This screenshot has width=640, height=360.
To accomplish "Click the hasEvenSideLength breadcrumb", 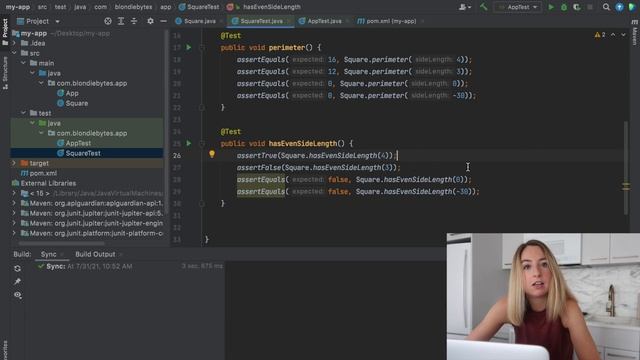I will (272, 7).
